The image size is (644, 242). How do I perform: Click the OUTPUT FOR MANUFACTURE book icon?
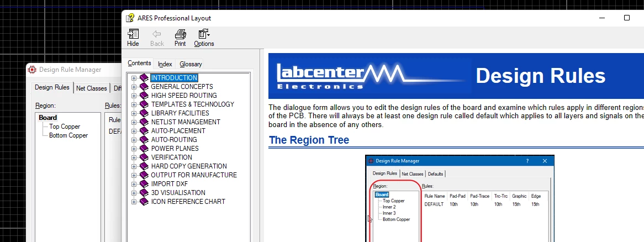pos(144,175)
